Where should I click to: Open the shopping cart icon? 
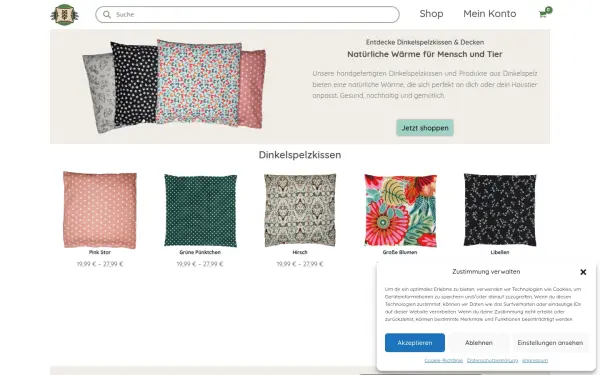[545, 13]
